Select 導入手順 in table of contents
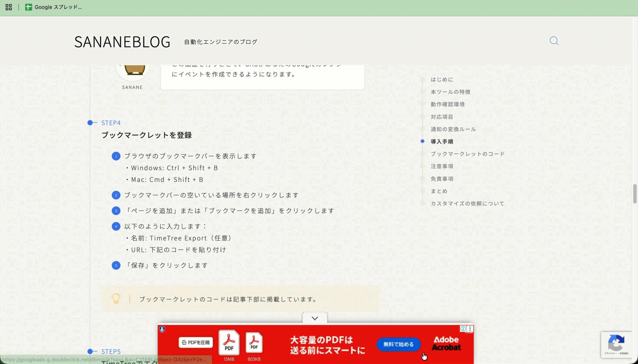 point(442,141)
